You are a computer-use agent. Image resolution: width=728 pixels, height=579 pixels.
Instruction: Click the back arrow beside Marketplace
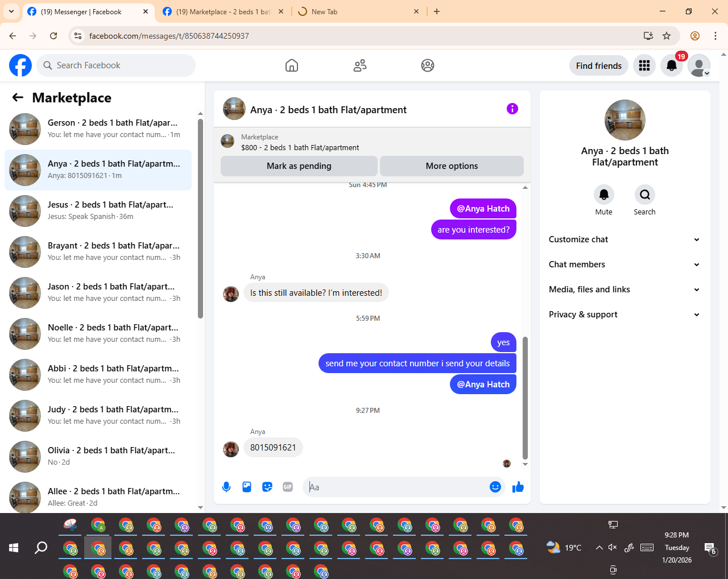[x=18, y=97]
